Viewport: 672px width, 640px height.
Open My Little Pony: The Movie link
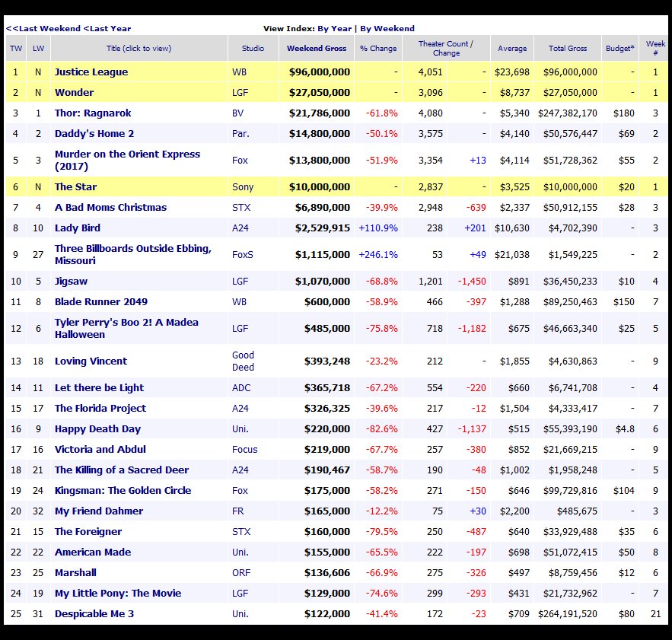pyautogui.click(x=118, y=594)
